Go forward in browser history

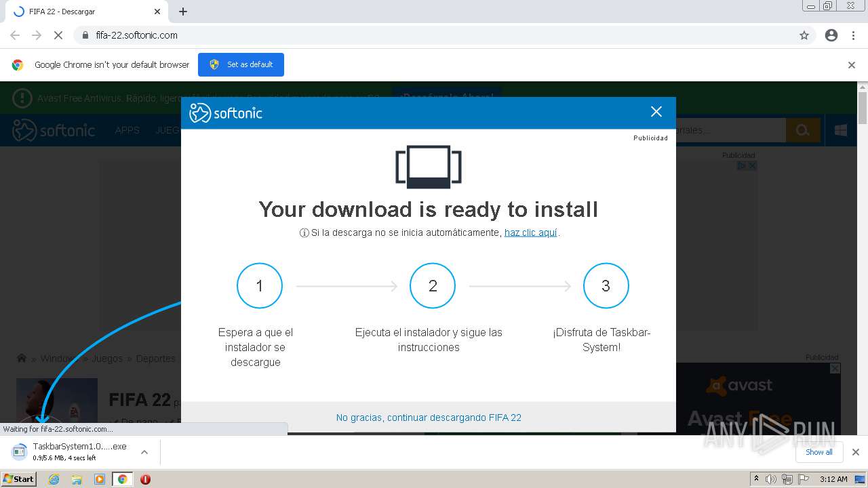click(x=37, y=35)
